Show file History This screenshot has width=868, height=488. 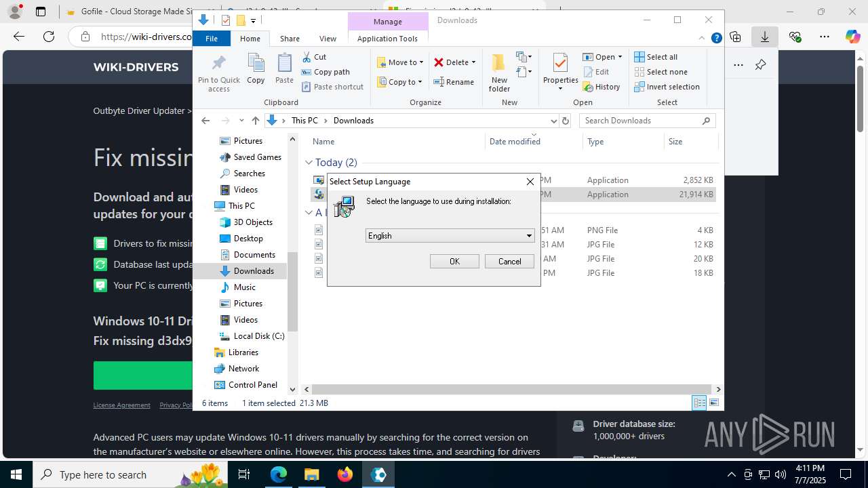click(601, 87)
